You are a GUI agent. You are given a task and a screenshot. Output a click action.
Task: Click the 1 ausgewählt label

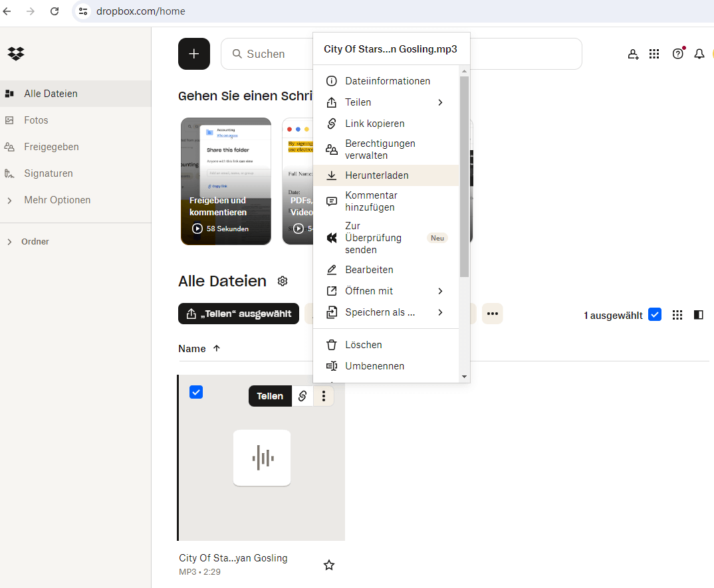click(x=613, y=316)
